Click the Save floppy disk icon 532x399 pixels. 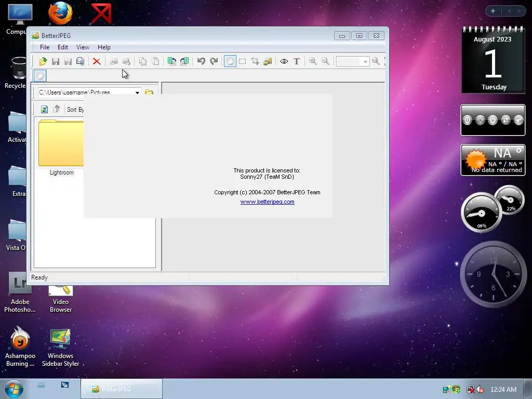click(x=56, y=61)
